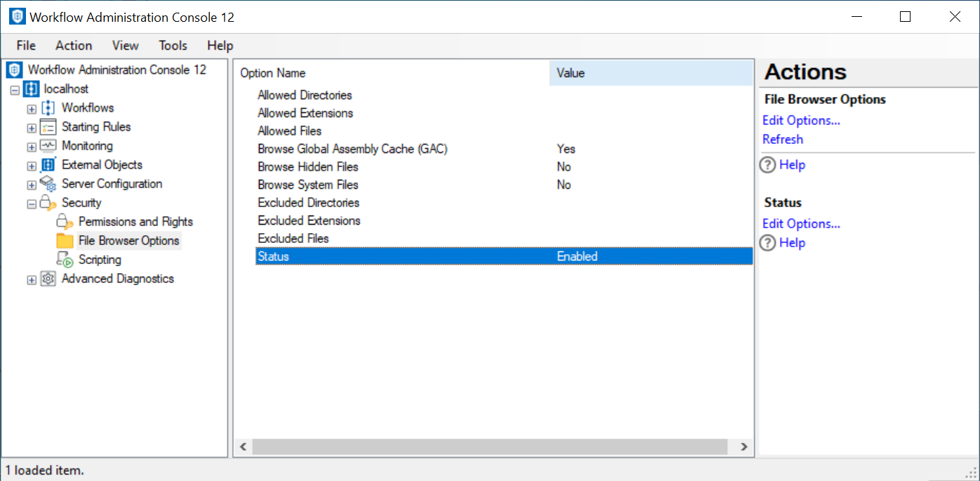Open the Tools menu
This screenshot has width=980, height=481.
[173, 46]
